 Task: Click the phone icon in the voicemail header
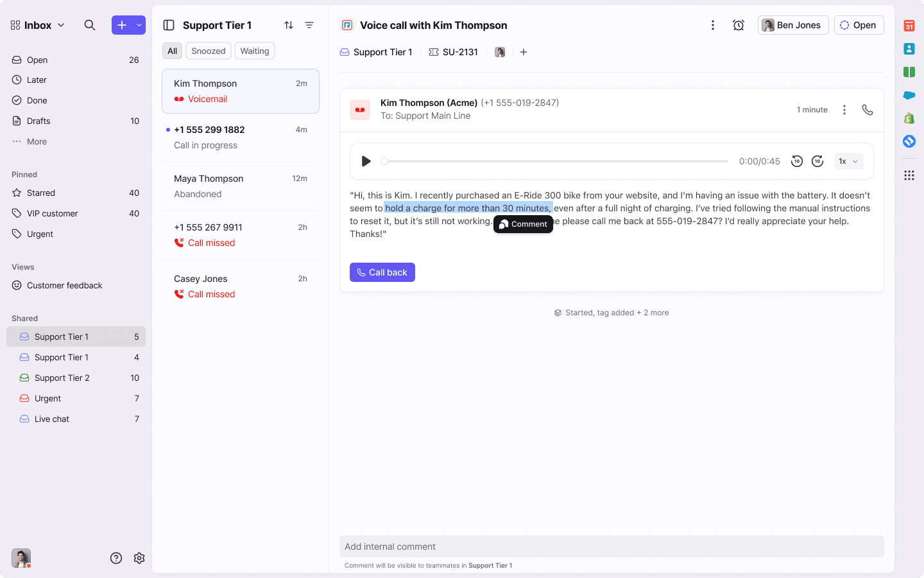pos(868,109)
